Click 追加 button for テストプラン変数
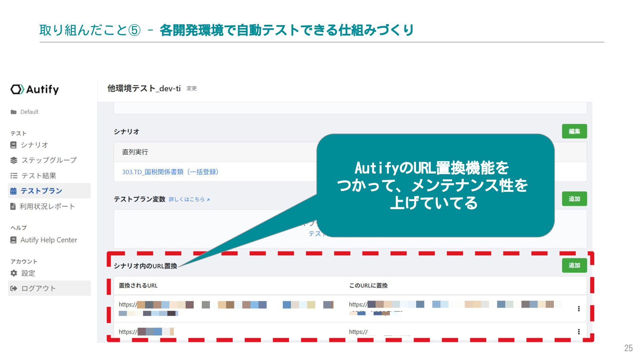 pos(574,199)
